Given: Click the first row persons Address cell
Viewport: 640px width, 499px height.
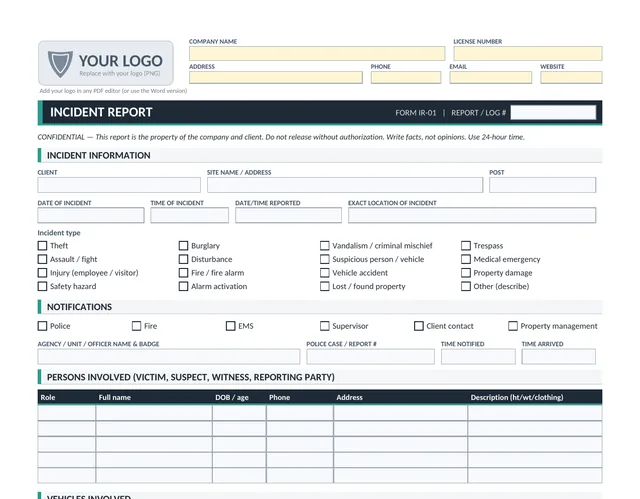Looking at the screenshot, I should tap(400, 413).
